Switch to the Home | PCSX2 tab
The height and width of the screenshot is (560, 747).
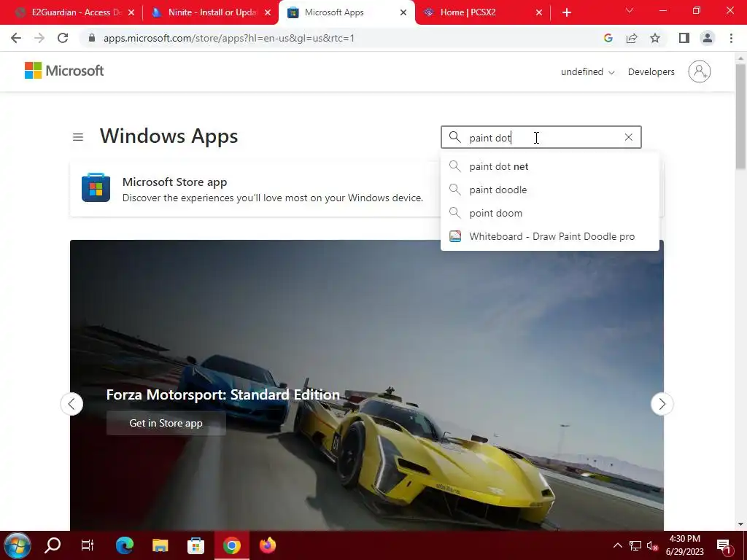pyautogui.click(x=482, y=12)
